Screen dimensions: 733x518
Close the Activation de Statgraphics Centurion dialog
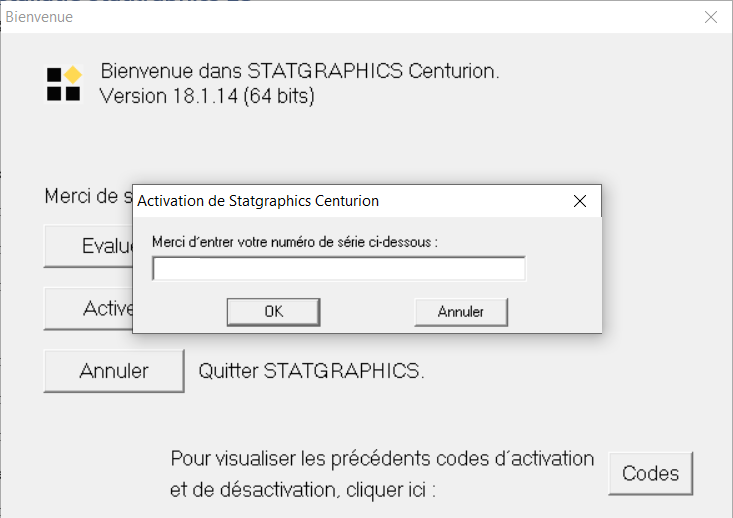tap(580, 201)
